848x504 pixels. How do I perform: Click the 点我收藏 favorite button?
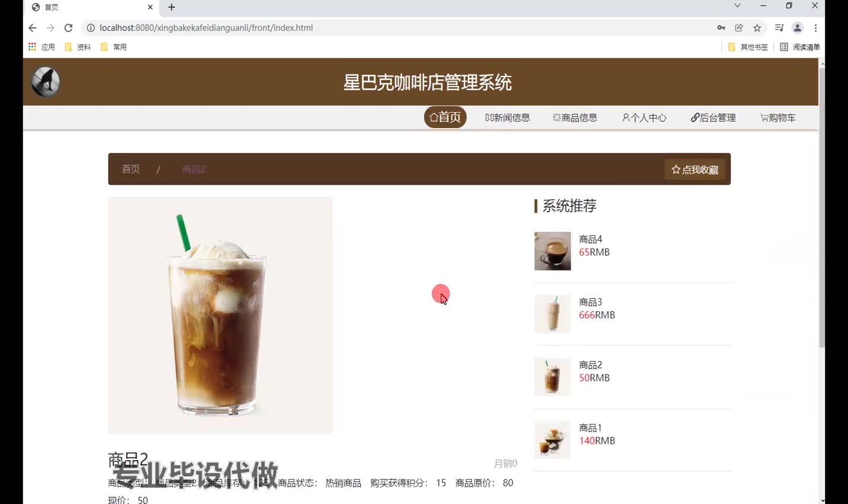point(695,170)
